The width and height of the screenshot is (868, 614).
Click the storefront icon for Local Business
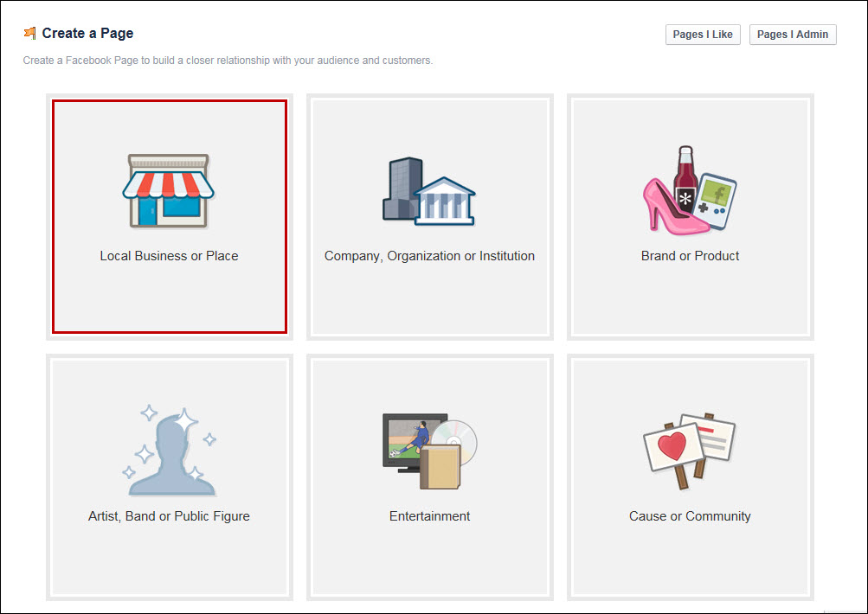168,191
